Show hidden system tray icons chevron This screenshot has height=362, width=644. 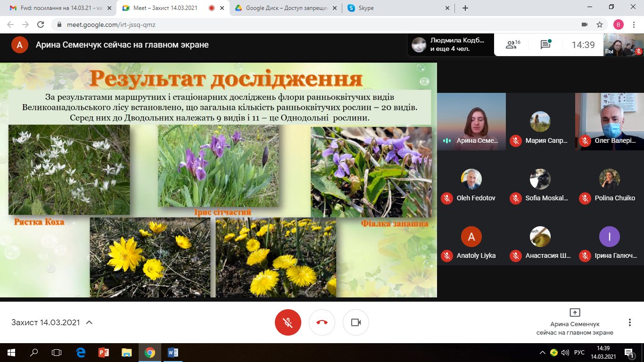point(543,352)
